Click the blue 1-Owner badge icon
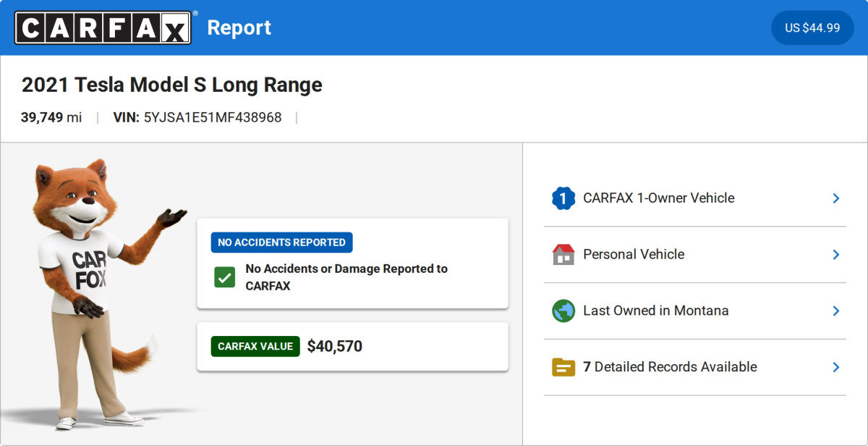 (x=563, y=198)
